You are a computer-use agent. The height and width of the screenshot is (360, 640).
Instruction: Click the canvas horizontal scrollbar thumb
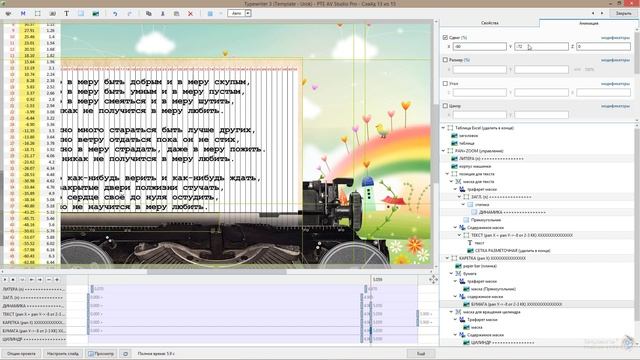coord(216,271)
